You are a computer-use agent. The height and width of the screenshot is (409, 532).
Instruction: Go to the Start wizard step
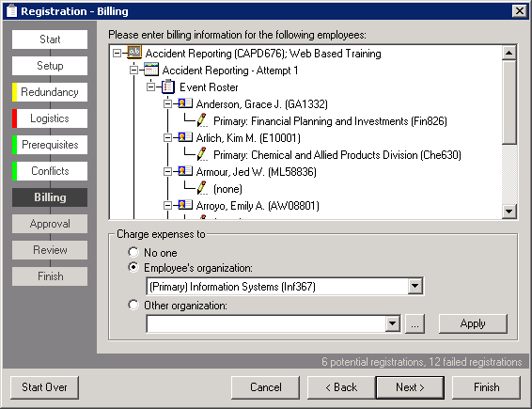click(50, 39)
